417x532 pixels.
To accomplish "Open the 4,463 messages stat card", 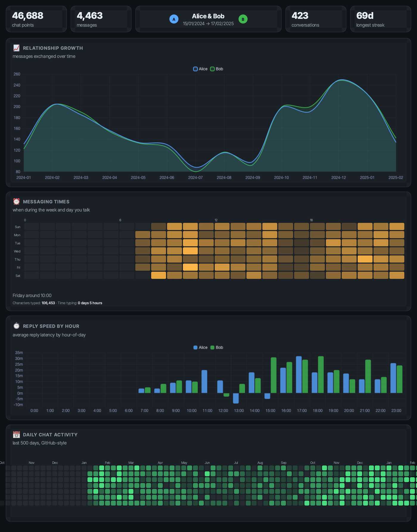I will point(101,19).
